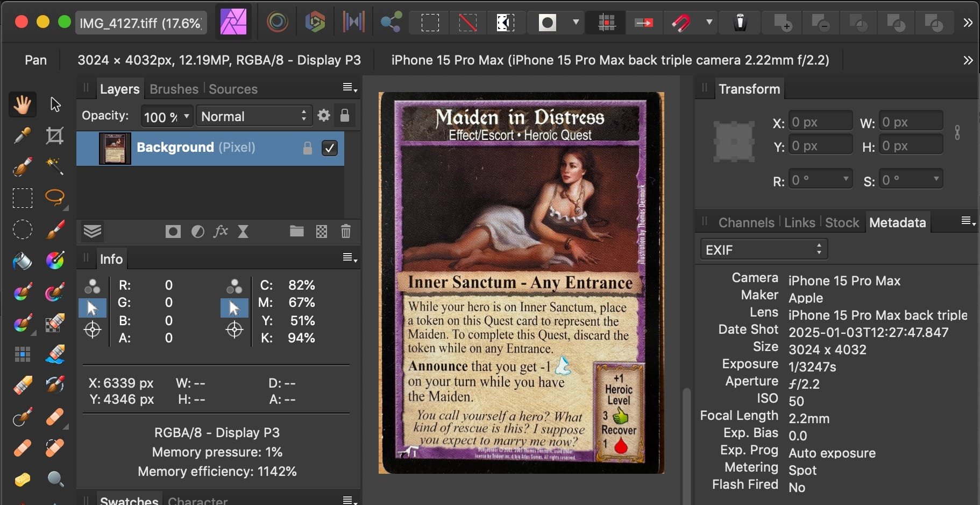Toggle Snapping magnet
Viewport: 980px width, 505px height.
681,23
